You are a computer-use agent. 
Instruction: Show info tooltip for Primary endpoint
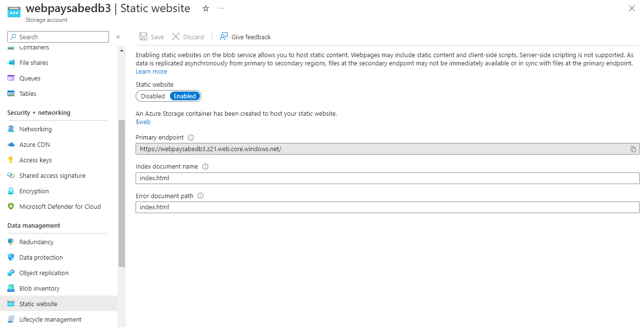pos(191,138)
